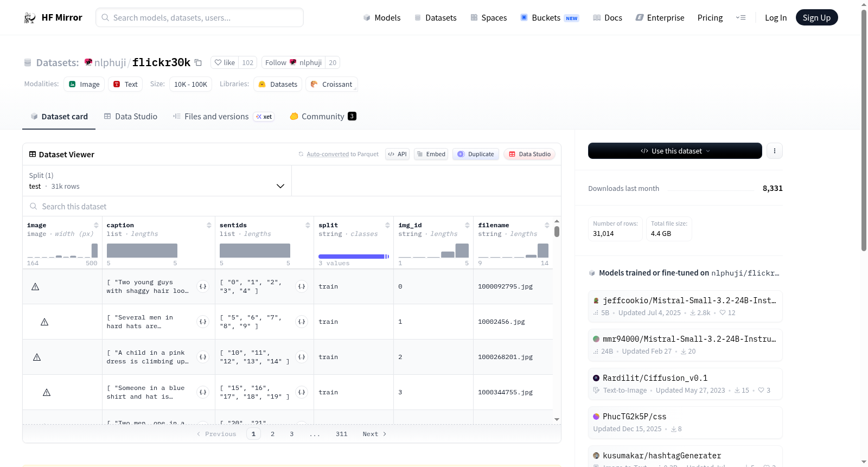Switch to the Dataset card tab
This screenshot has height=467, width=868.
59,117
